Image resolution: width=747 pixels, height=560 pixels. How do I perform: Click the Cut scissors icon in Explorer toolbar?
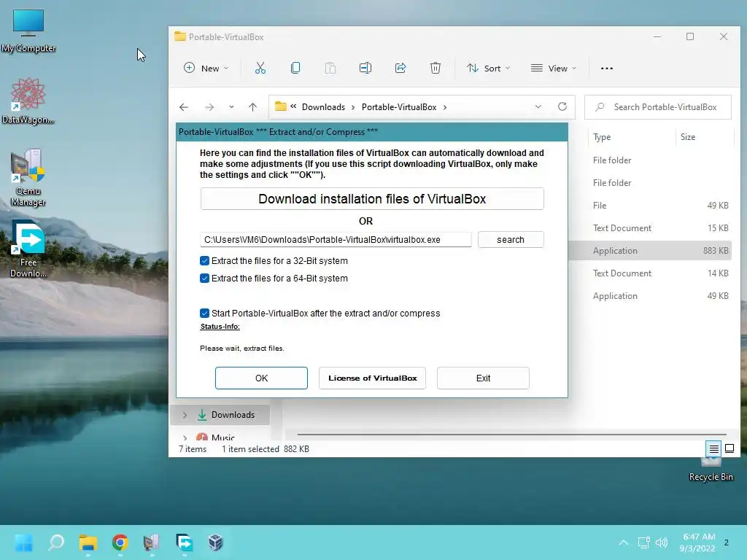(260, 68)
